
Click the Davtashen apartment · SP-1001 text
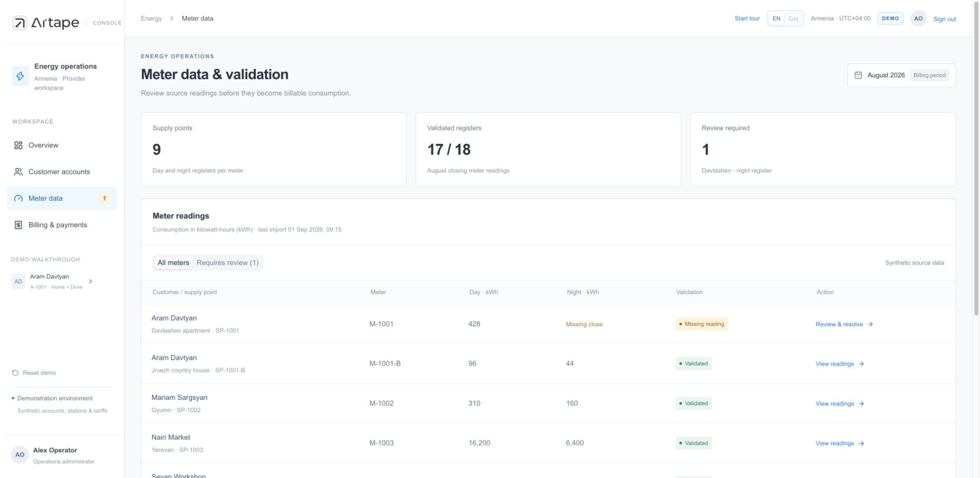tap(195, 331)
